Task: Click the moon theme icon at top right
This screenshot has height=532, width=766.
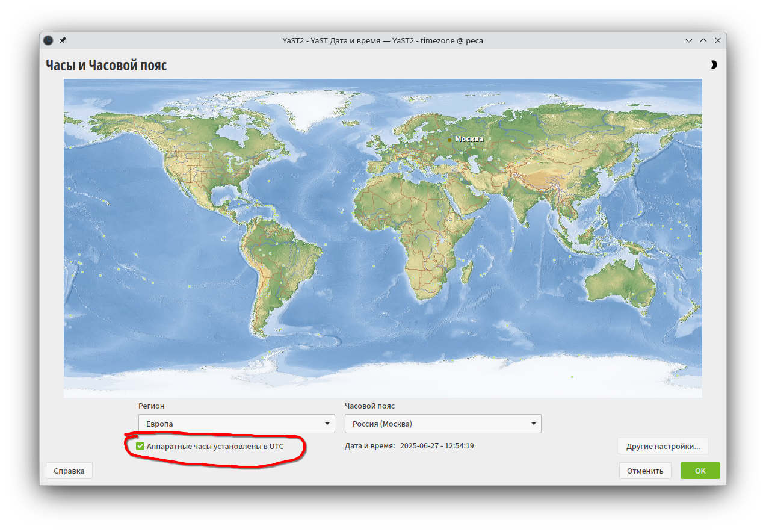Action: coord(714,65)
